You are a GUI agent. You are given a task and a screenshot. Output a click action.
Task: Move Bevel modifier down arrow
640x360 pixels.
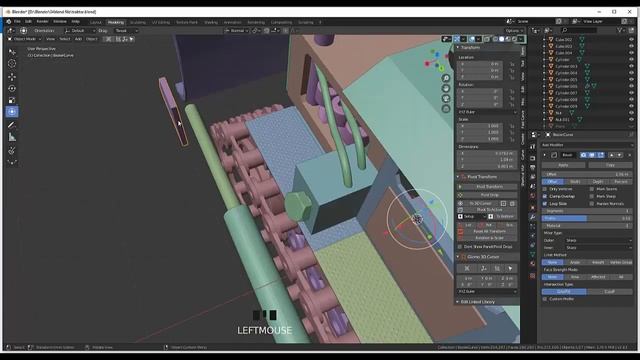pyautogui.click(x=619, y=155)
